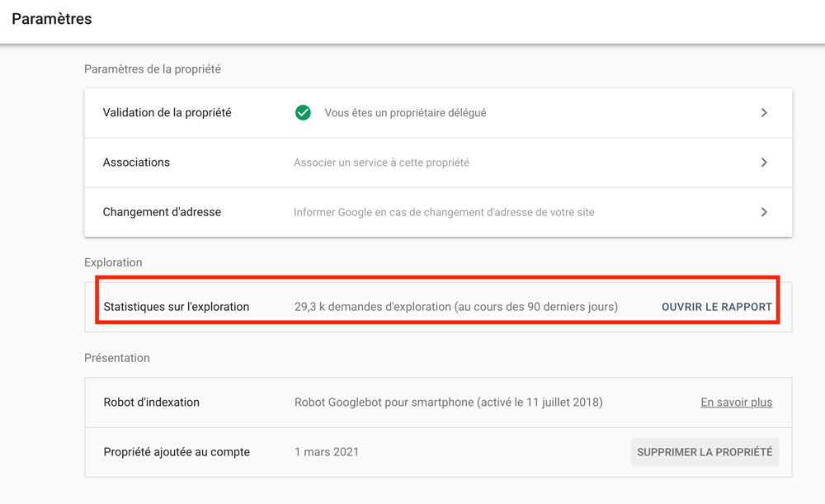825x504 pixels.
Task: Expand Changement d'adresse chevron arrow
Action: [764, 212]
